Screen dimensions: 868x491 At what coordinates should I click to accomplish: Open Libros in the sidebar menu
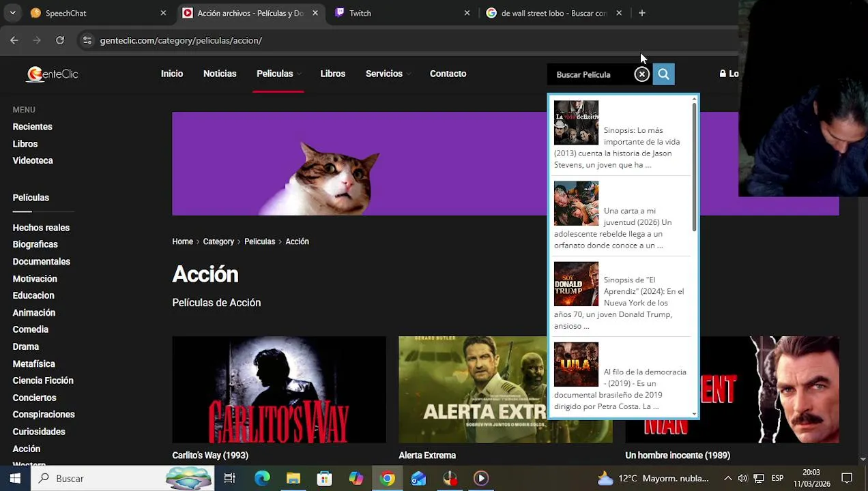[25, 144]
